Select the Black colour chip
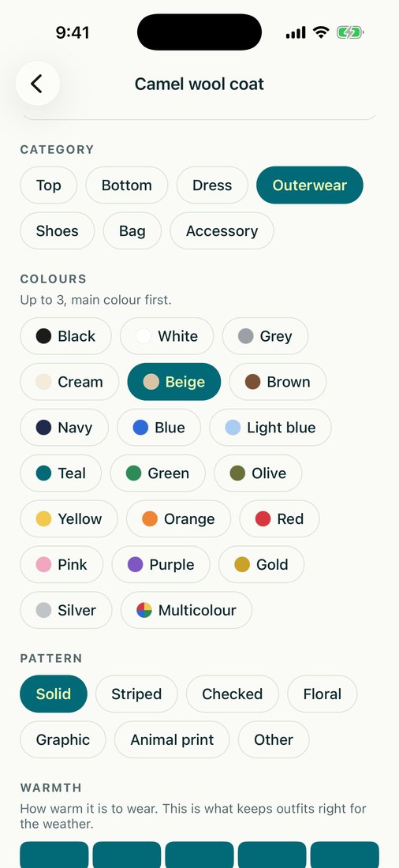This screenshot has width=399, height=868. (66, 336)
